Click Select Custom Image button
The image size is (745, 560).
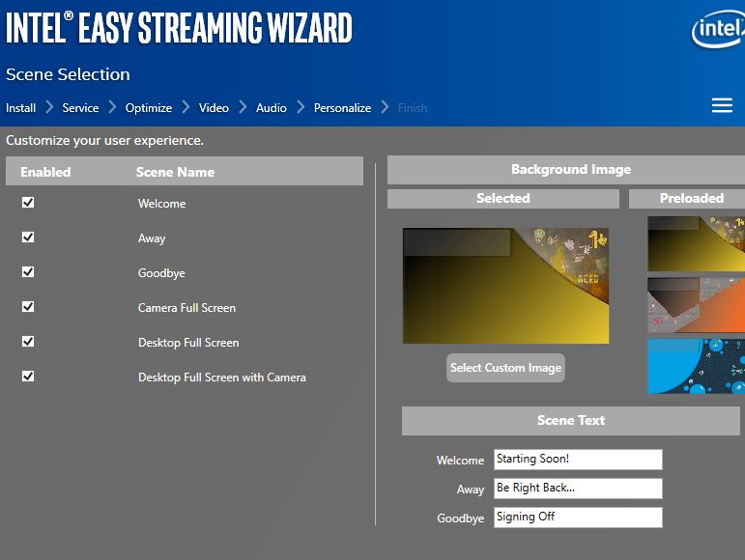pyautogui.click(x=505, y=368)
